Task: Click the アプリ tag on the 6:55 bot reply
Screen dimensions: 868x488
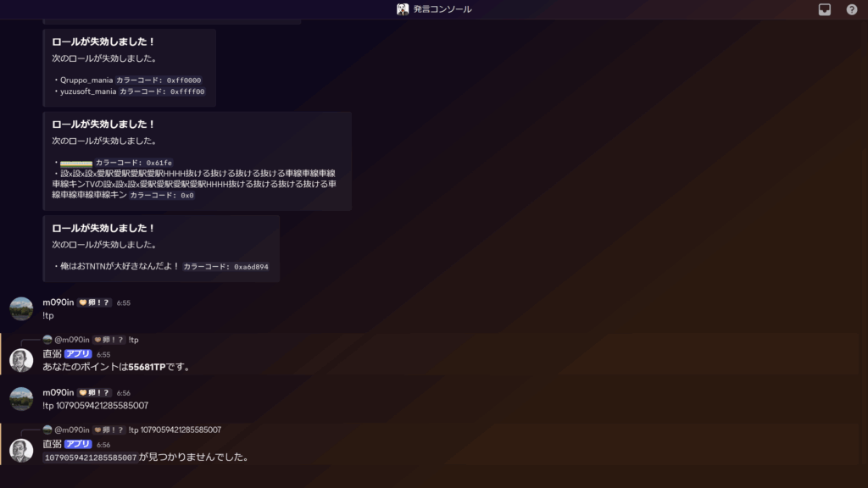Action: 78,354
